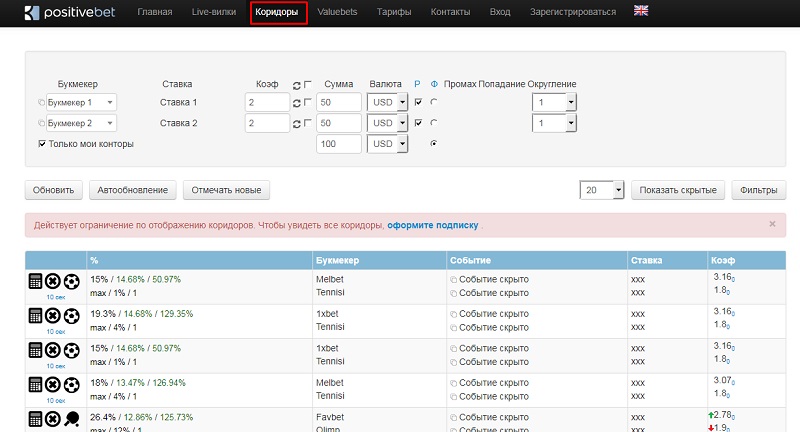The image size is (800, 432).
Task: Dismiss the pink subscription warning banner
Action: tap(771, 224)
